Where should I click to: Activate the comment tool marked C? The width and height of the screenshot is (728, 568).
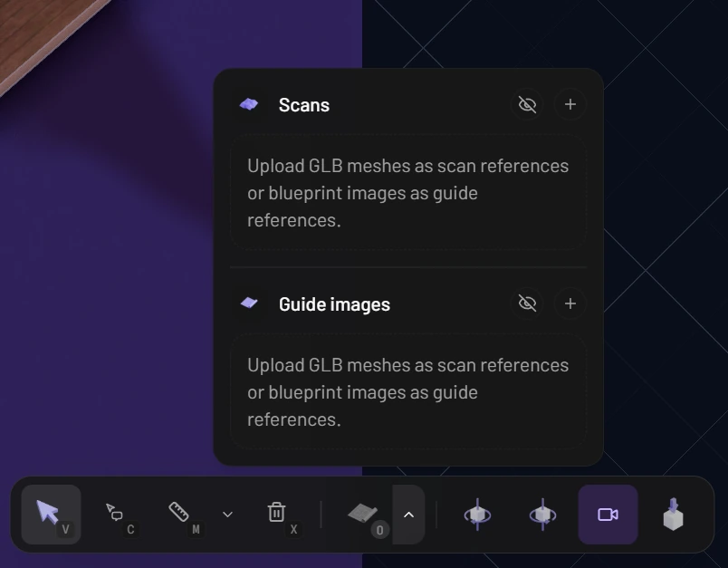pos(116,515)
